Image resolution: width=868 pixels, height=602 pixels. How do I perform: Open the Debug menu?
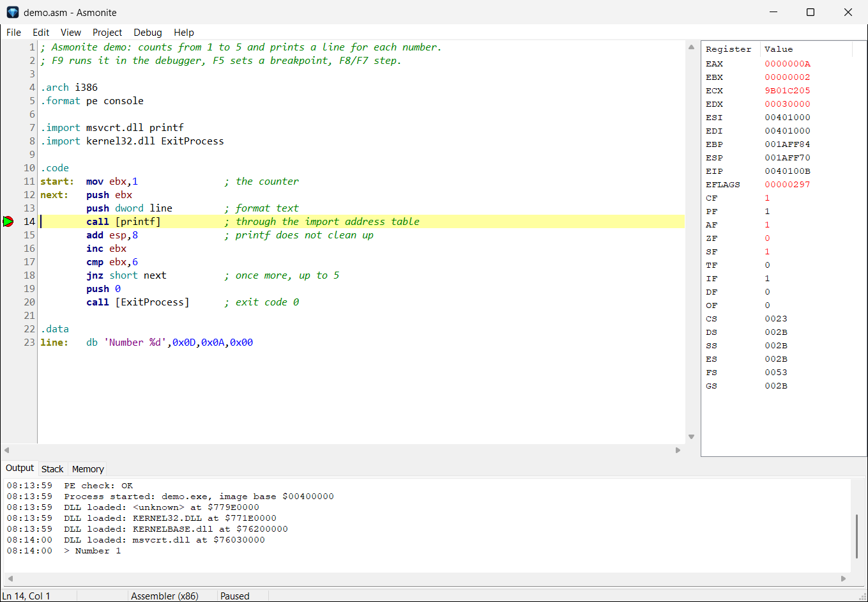[x=148, y=33]
